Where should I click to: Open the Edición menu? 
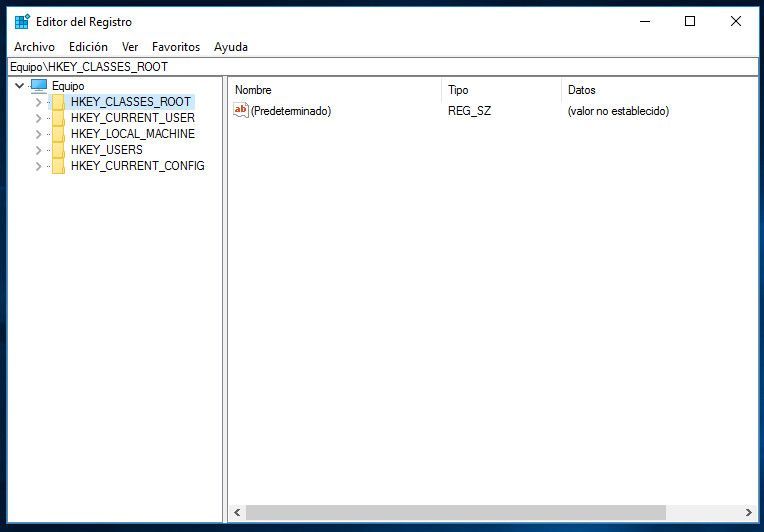point(88,47)
